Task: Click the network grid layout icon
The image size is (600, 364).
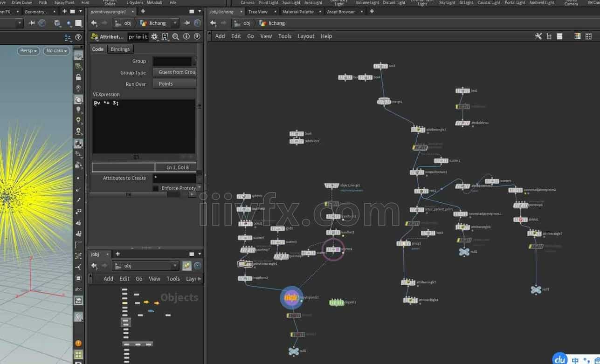Action: (588, 36)
